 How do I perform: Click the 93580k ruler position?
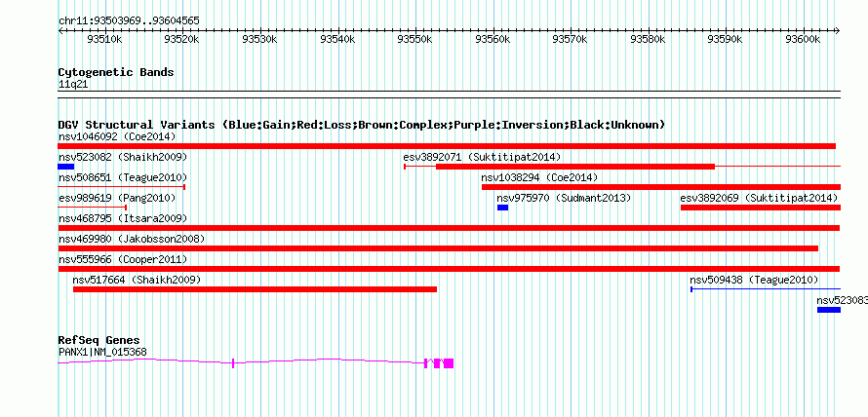tap(648, 40)
